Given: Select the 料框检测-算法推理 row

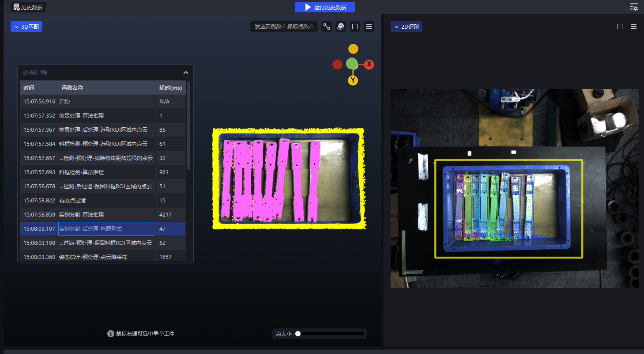Looking at the screenshot, I should [106, 172].
